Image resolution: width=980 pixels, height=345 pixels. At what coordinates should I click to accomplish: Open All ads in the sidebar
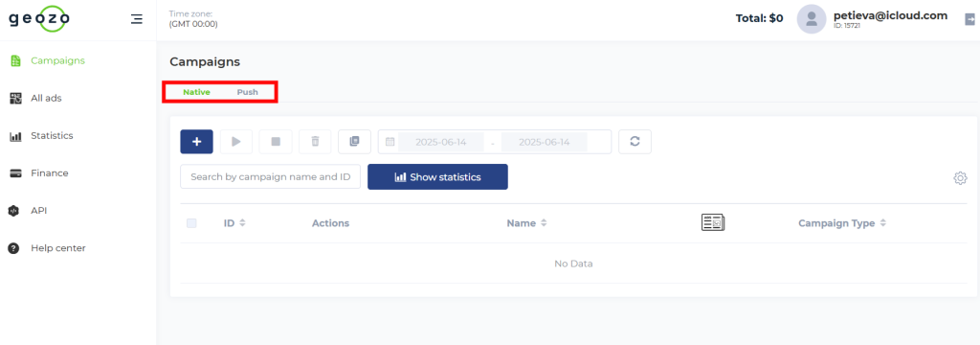coord(46,99)
